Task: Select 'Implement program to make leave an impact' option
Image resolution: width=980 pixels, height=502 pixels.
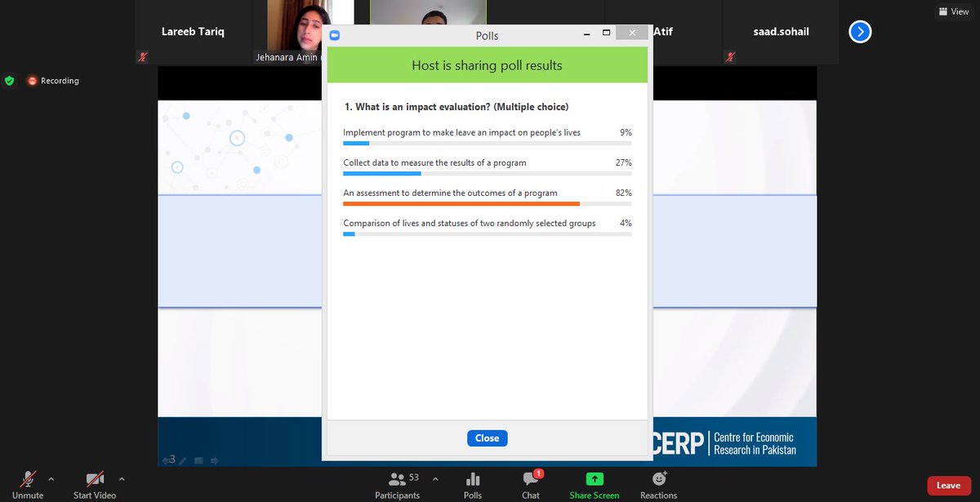Action: [x=462, y=132]
